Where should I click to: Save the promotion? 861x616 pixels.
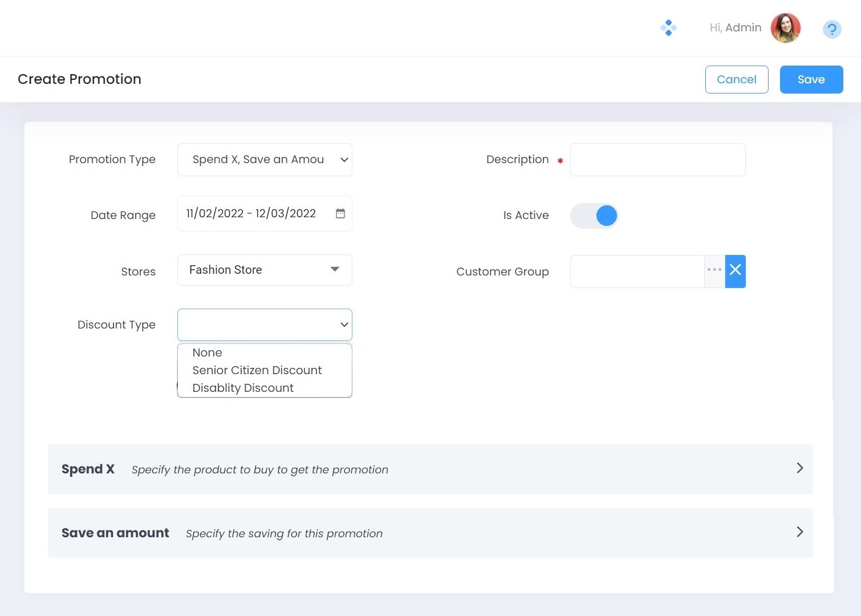[x=811, y=79]
